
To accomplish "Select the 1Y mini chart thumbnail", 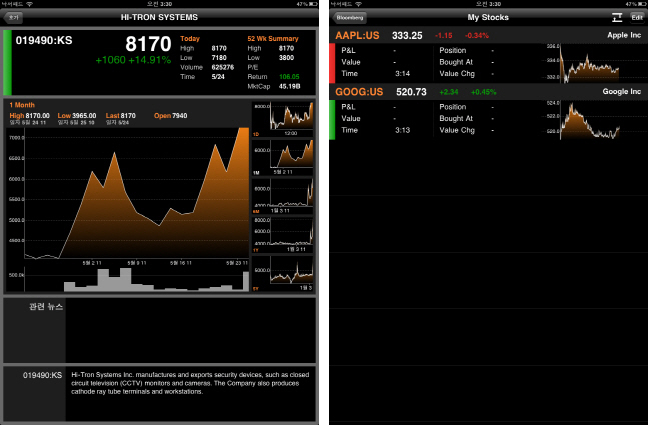I will click(282, 235).
